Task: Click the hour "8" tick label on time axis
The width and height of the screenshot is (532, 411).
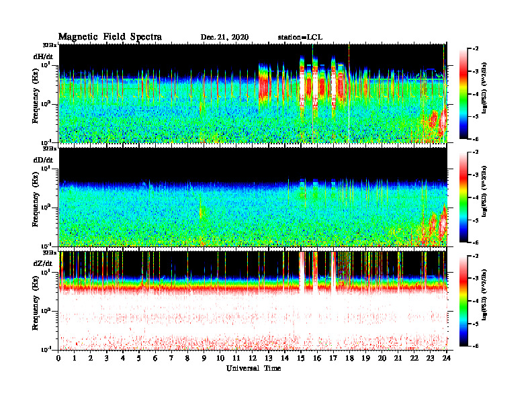Action: pos(187,359)
